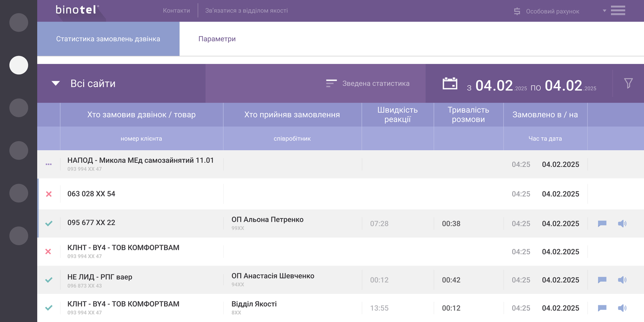This screenshot has height=322, width=644.
Task: Open the 063 028 XX 54 row
Action: 91,194
